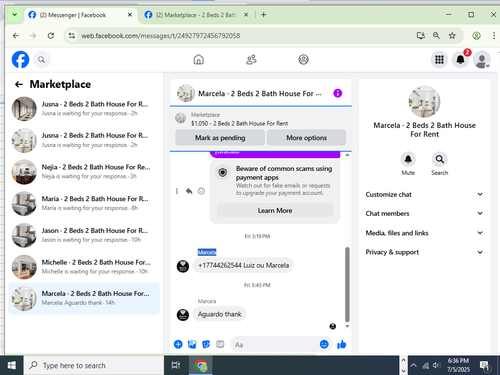Screen dimensions: 500x375
Task: Switch to the Messenger | Facebook tab
Action: 80,15
